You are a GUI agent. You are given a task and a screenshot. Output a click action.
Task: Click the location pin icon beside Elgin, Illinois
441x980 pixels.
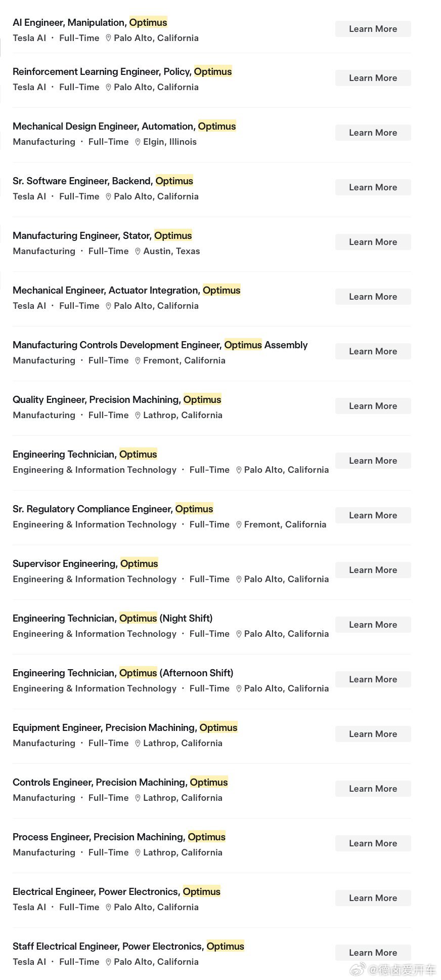pos(138,142)
